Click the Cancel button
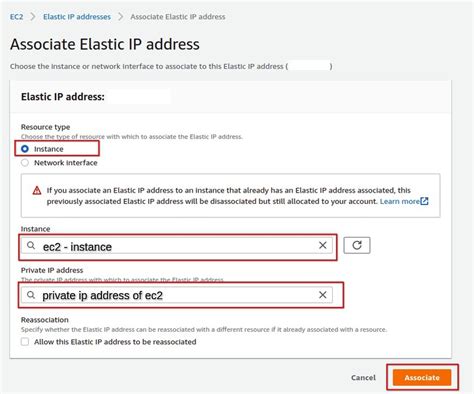474x394 pixels. coord(363,377)
